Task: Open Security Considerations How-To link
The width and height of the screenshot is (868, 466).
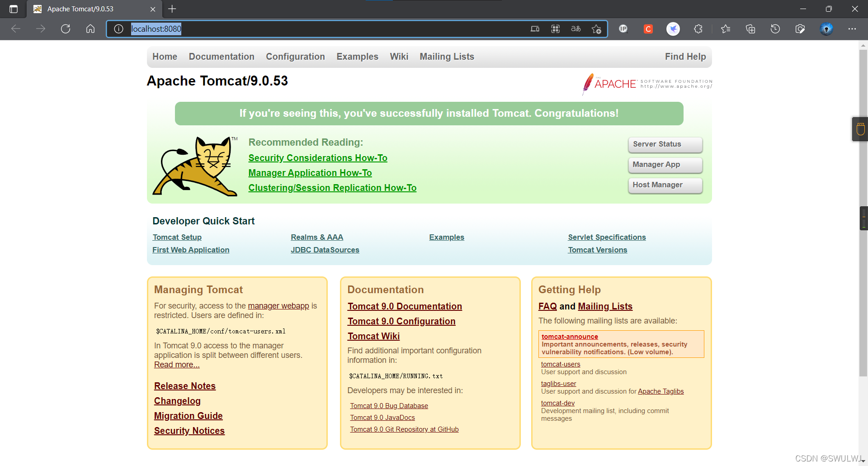Action: 318,158
